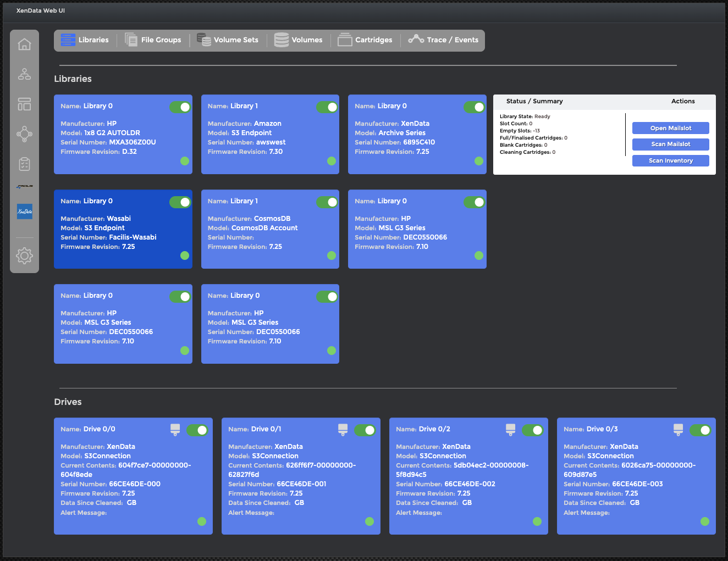Click the XenData Web UI title
The height and width of the screenshot is (561, 728).
tap(40, 10)
